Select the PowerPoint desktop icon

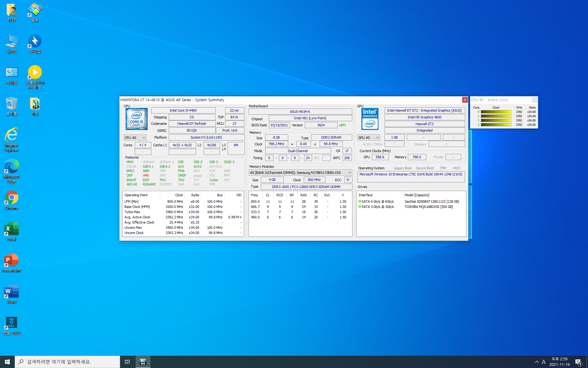[12, 263]
